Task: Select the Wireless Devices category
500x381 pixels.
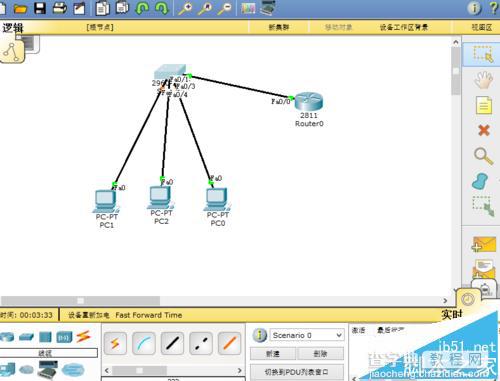Action: tap(64, 337)
